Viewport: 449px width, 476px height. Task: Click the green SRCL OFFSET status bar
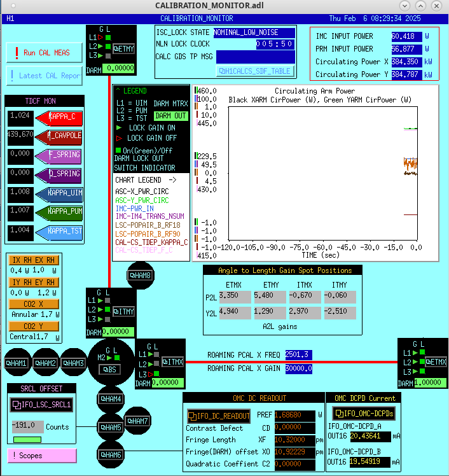[x=27, y=439]
